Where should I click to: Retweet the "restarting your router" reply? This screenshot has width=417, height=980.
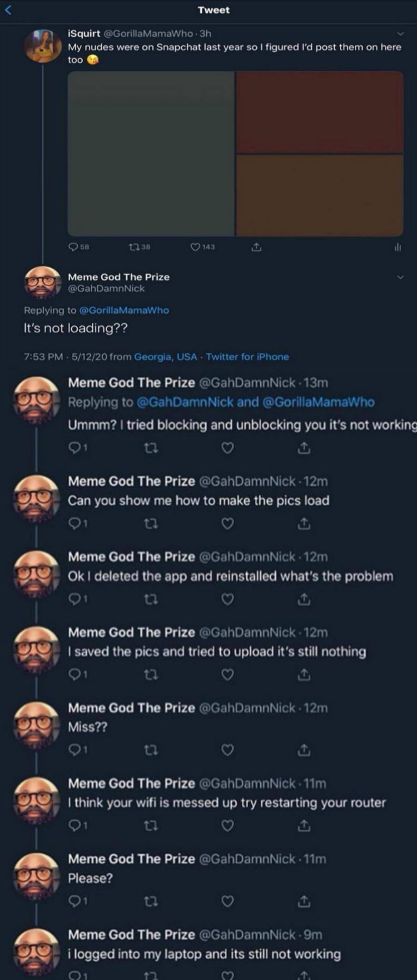151,826
